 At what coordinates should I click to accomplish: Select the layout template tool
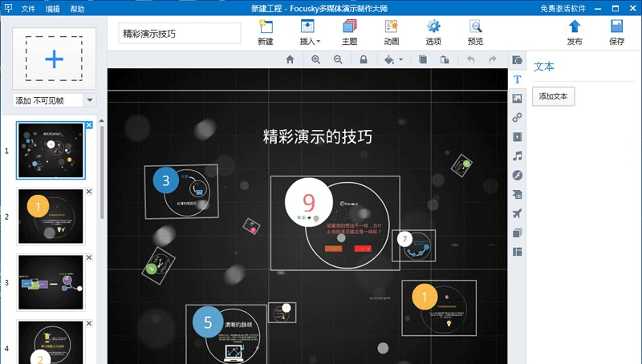(517, 252)
